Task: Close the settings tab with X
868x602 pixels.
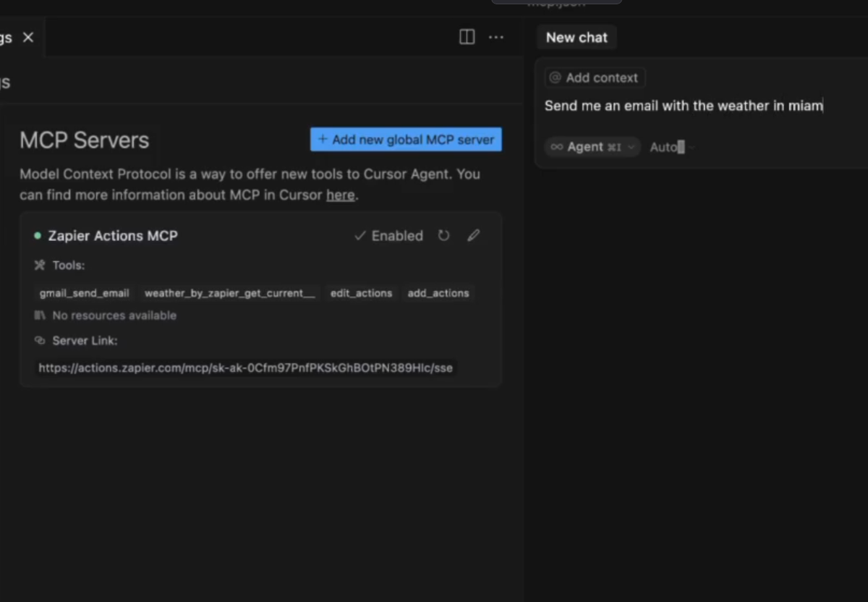Action: point(28,37)
